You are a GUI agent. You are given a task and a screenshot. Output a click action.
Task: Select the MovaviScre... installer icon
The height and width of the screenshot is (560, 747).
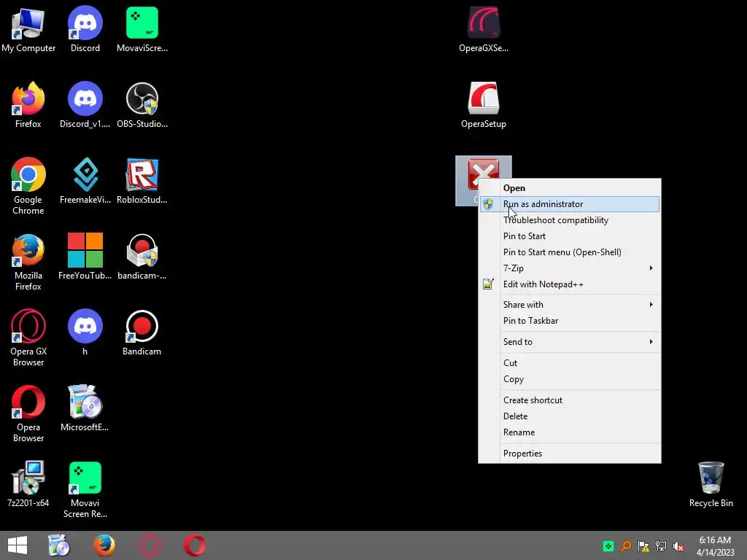(x=142, y=29)
